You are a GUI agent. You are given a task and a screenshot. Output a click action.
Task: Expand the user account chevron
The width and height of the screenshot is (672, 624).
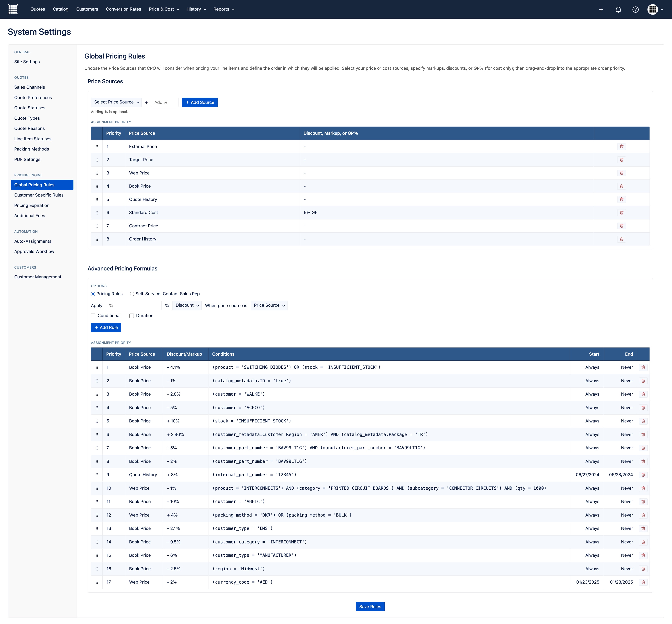662,9
